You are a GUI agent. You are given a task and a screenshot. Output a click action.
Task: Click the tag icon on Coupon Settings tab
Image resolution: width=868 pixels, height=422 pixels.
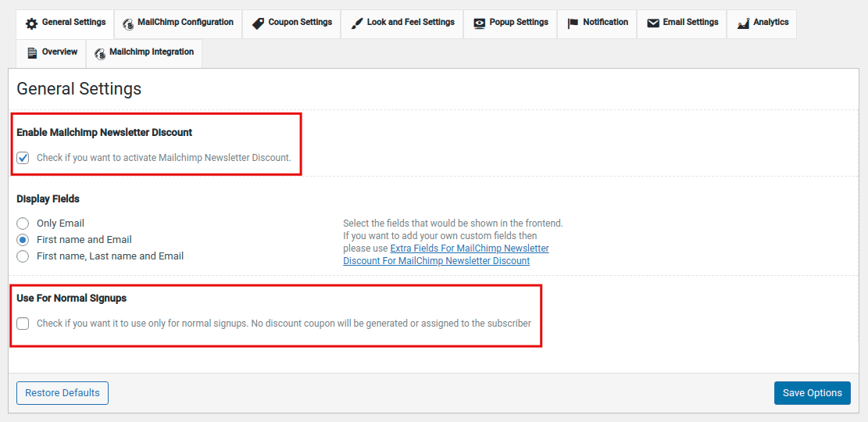258,23
